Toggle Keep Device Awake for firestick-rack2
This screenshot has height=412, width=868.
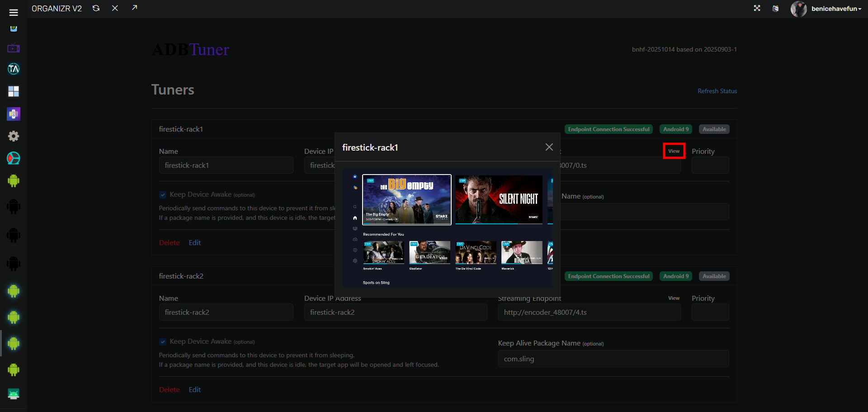click(x=163, y=342)
